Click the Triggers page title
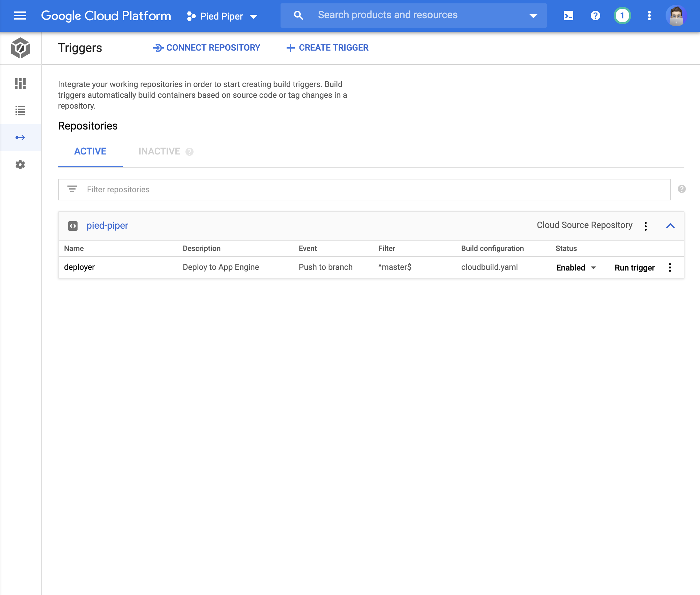The image size is (700, 595). coord(80,48)
